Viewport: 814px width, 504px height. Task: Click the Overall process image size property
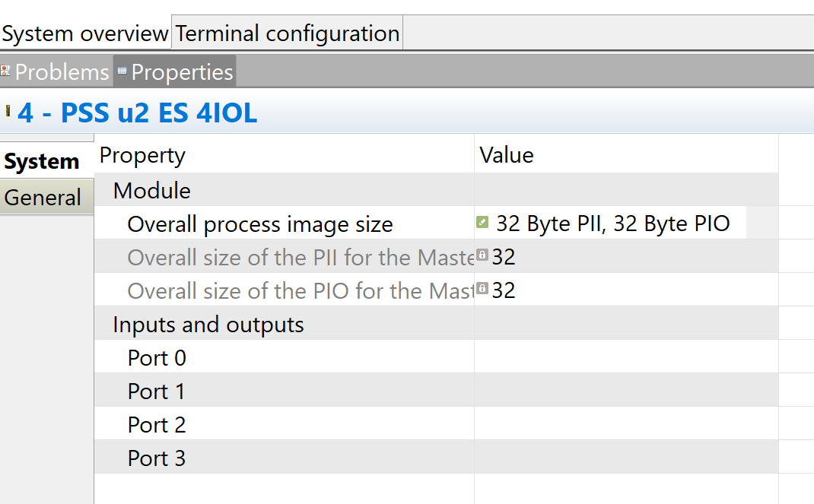pos(260,224)
